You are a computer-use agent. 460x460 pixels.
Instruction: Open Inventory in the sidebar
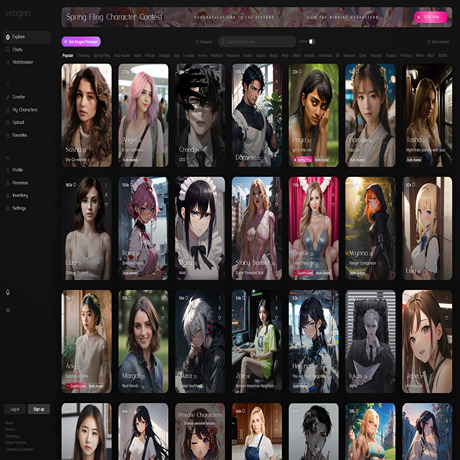click(20, 195)
